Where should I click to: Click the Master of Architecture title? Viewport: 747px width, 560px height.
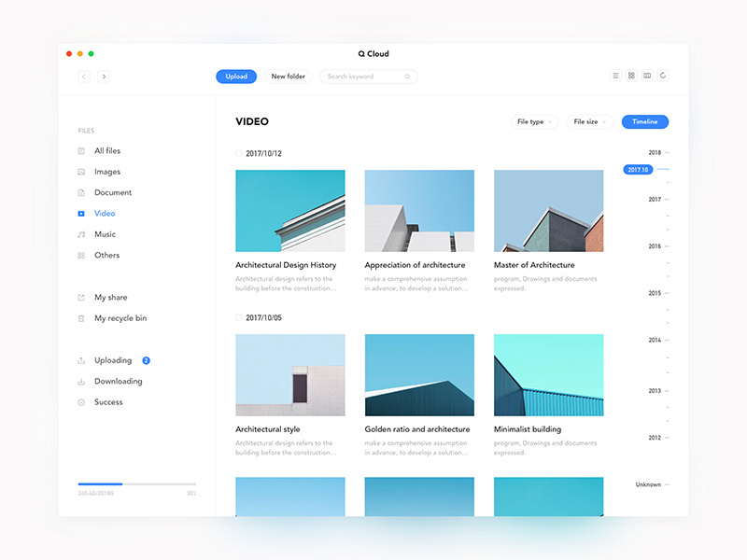[x=534, y=265]
